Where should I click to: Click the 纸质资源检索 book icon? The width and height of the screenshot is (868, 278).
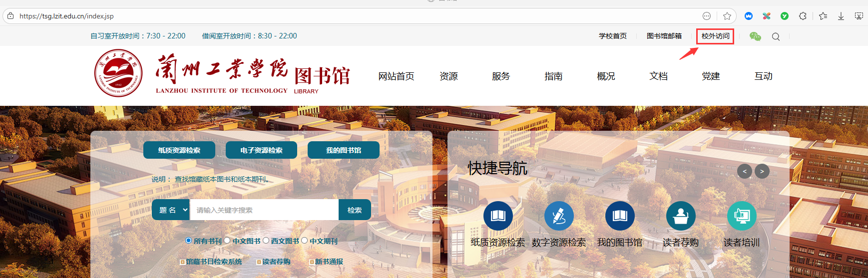tap(498, 216)
